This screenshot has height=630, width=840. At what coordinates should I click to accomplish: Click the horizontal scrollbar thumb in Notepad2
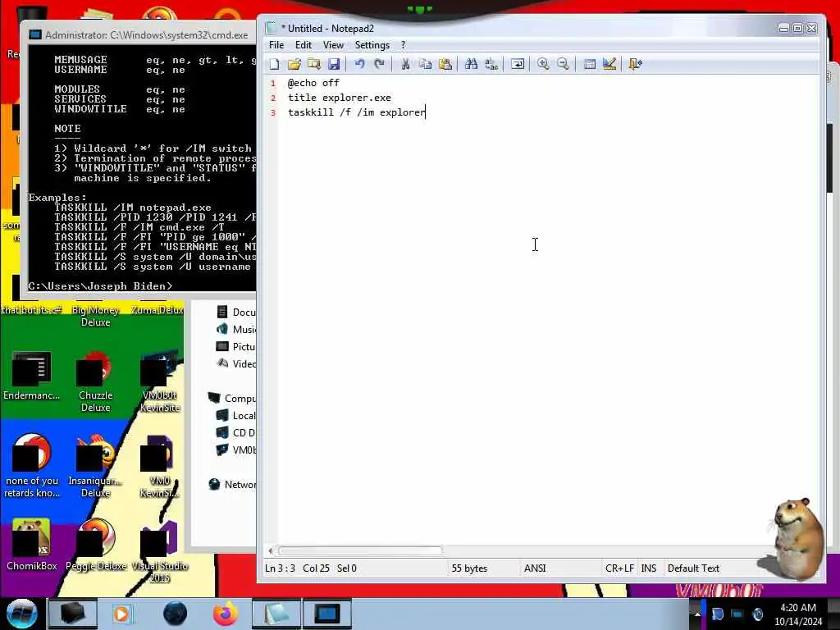[360, 550]
